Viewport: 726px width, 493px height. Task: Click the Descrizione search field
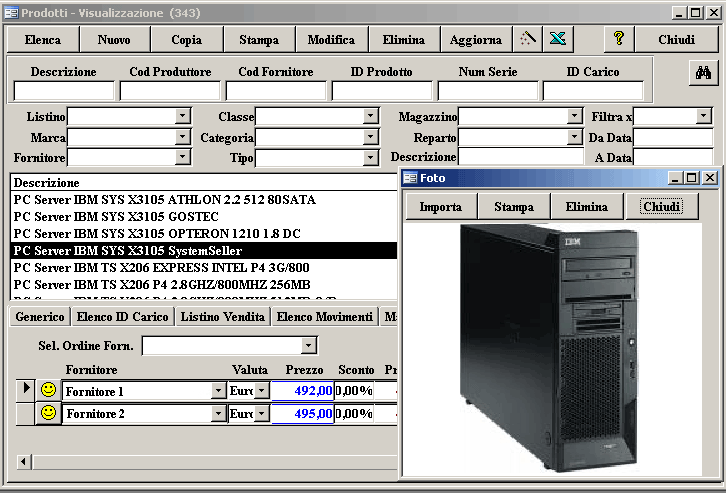coord(64,91)
